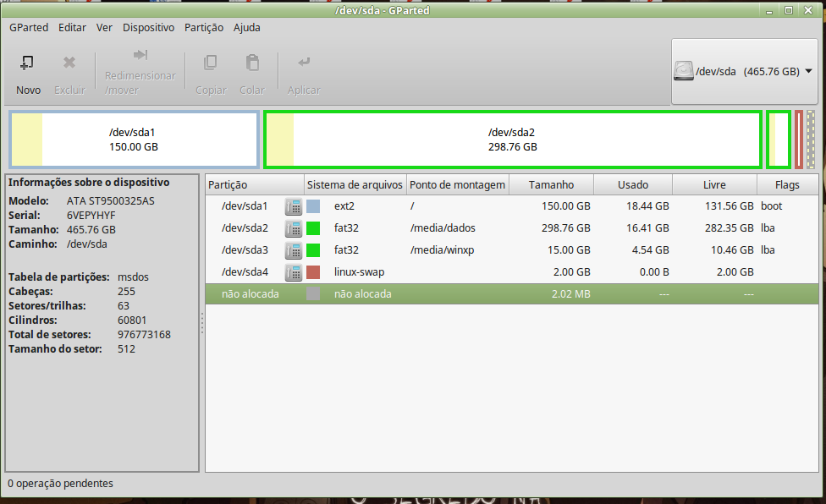The image size is (826, 504).
Task: Select the /dev/sda1 150.00 GB graphical partition block
Action: (134, 140)
